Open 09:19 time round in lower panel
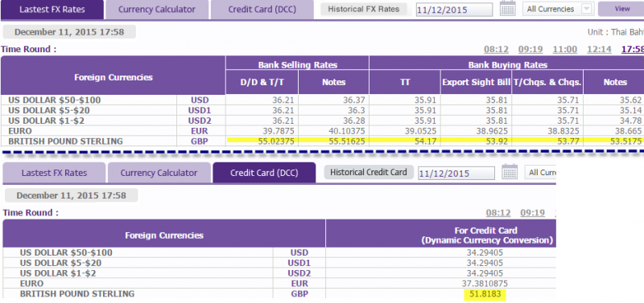 [x=533, y=213]
